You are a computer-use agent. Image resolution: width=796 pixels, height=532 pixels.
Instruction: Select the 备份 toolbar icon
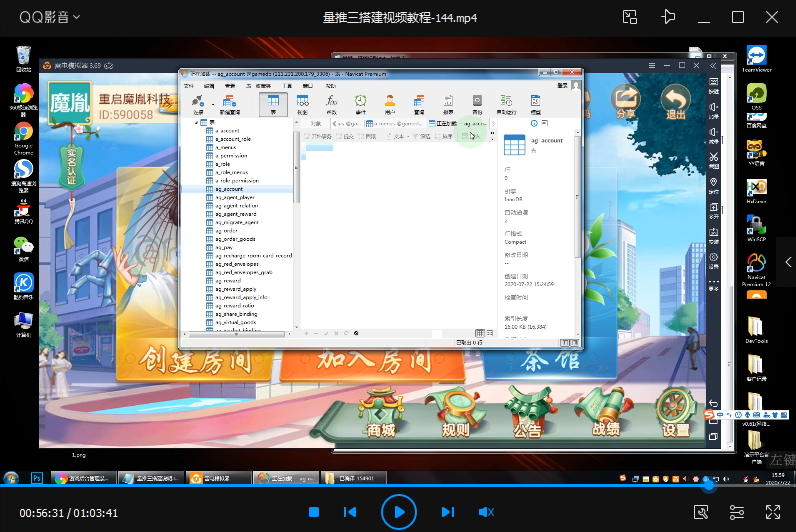coord(477,104)
